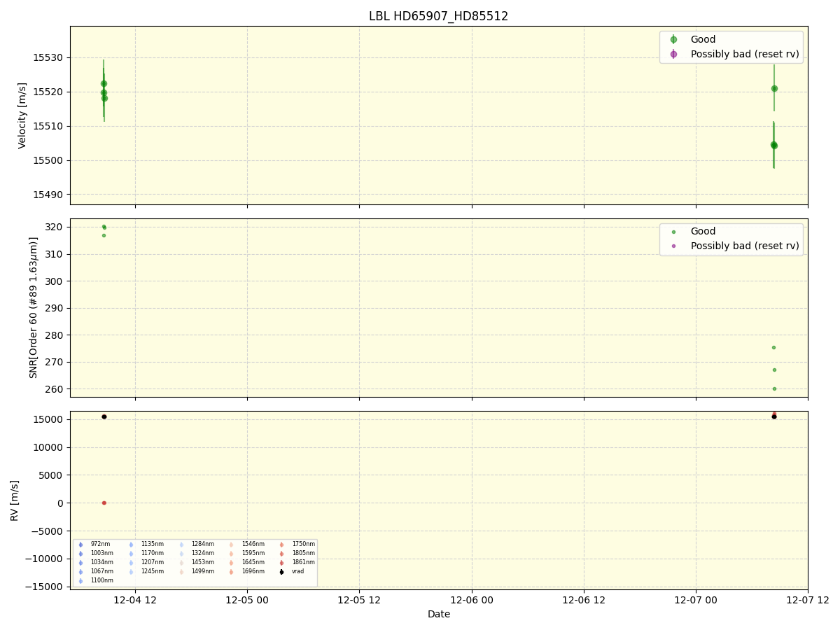Viewport: 840px width, 630px height.
Task: Select the SNR[Order 60] y-axis label
Action: [34, 307]
